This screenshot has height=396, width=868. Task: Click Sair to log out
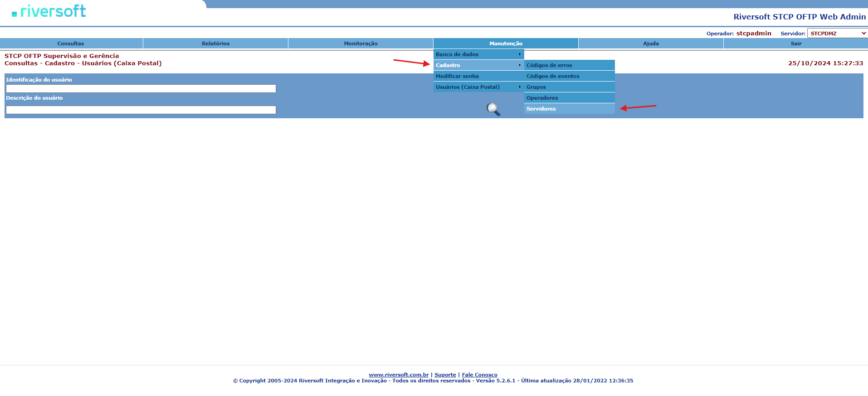click(796, 43)
